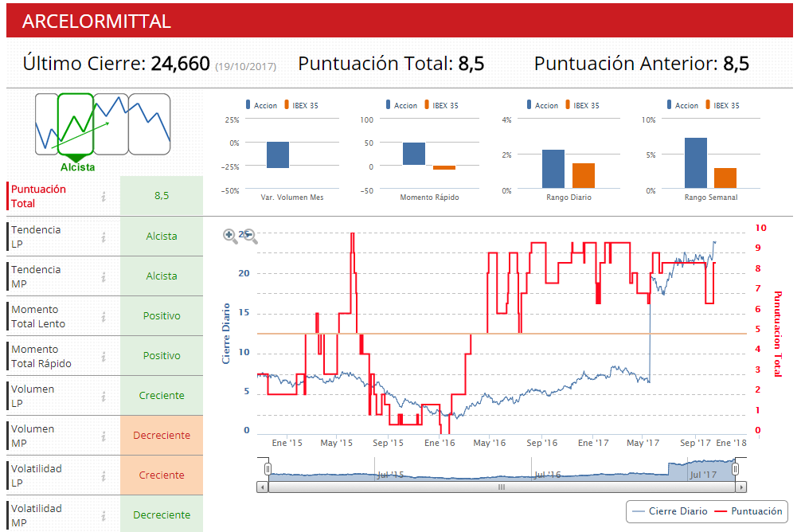This screenshot has height=532, width=801.
Task: Click Creciente value for Volumen LP
Action: [162, 396]
